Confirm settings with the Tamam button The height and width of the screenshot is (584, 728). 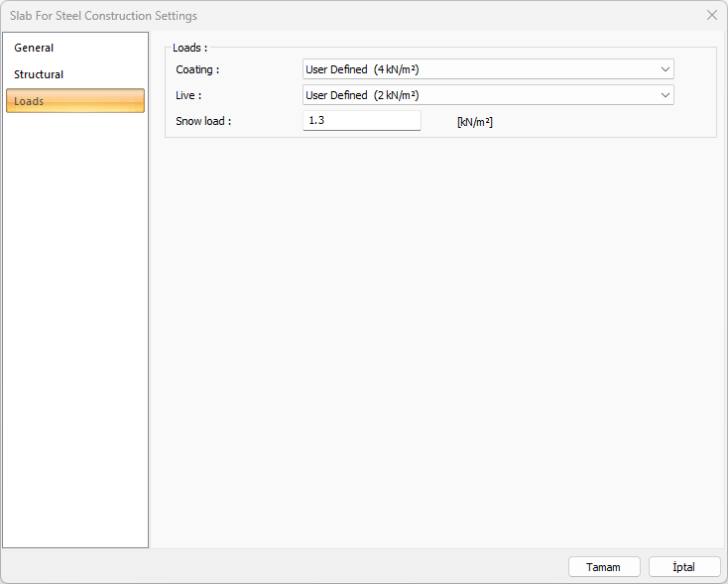[x=603, y=567]
